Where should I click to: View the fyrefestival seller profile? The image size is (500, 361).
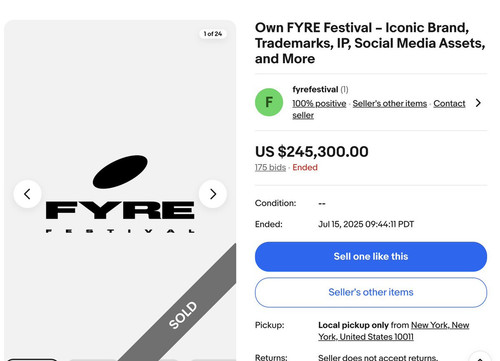click(x=315, y=89)
